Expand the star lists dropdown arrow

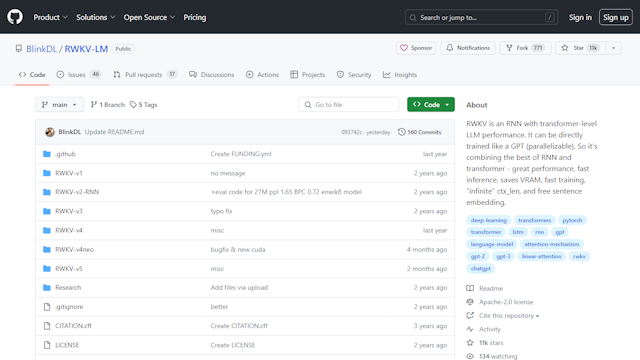[x=613, y=48]
